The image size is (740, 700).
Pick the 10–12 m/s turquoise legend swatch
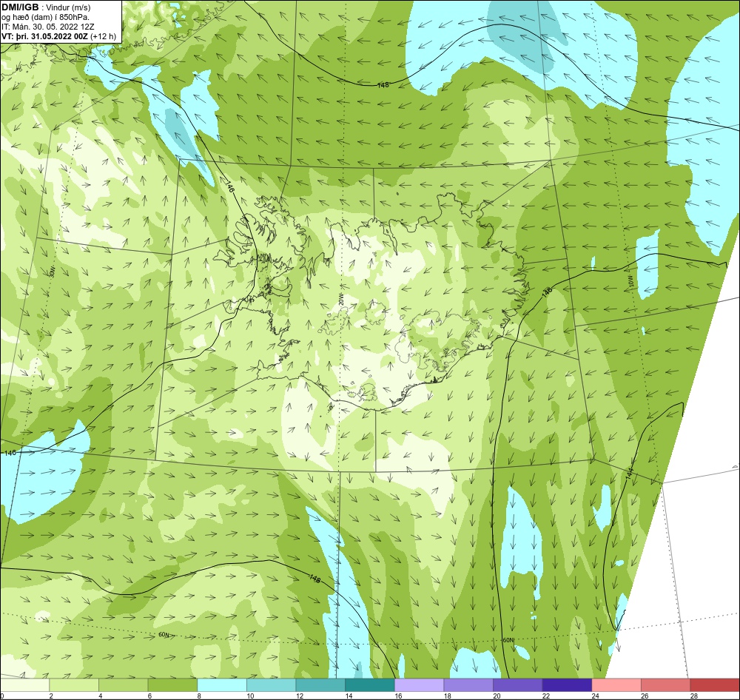tap(271, 685)
